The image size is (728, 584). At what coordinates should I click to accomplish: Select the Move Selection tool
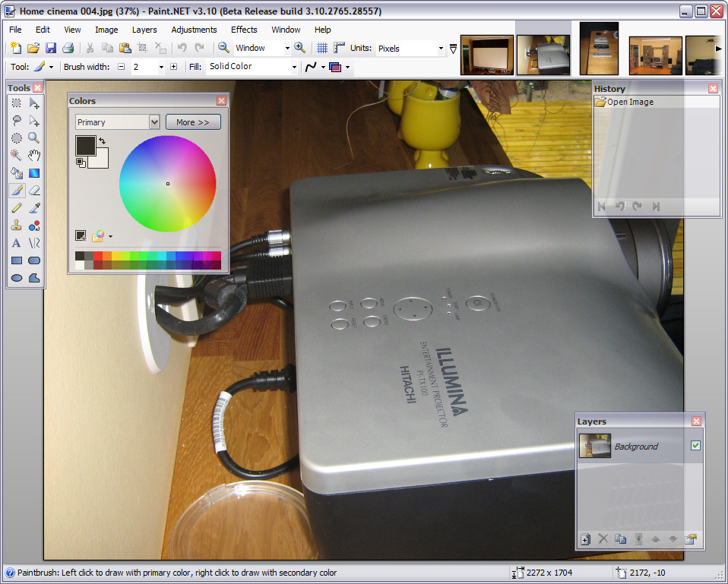click(34, 121)
